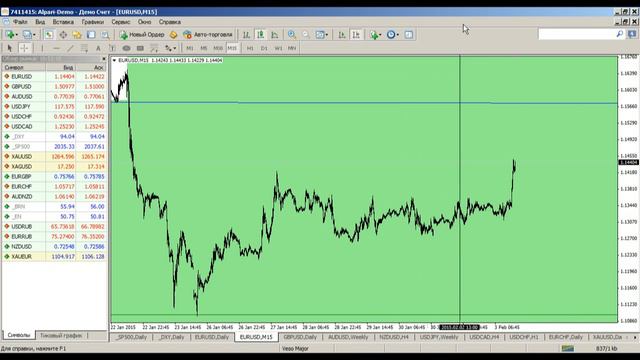Select the USDRUB row in Market Watch
This screenshot has height=360, width=640.
pyautogui.click(x=54, y=227)
